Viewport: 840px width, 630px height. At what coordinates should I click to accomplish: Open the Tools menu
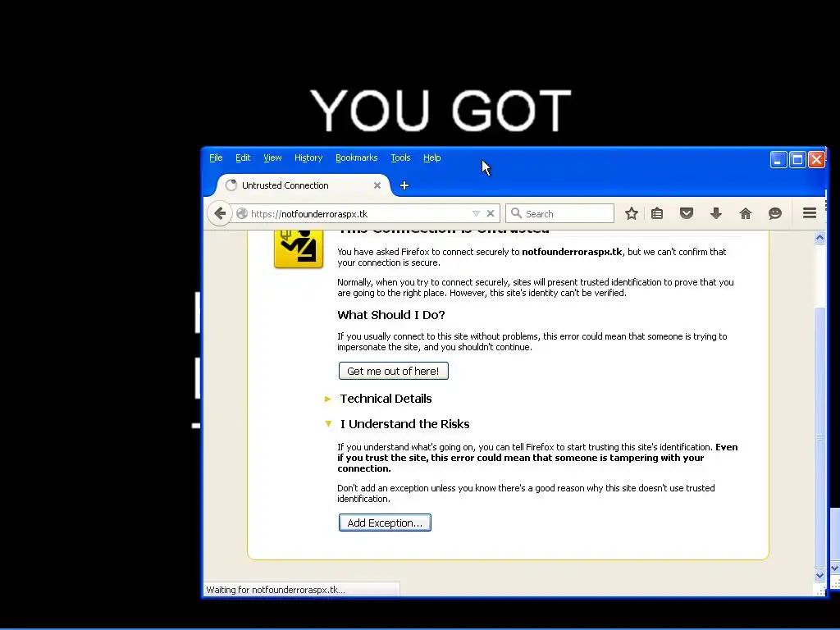[400, 157]
